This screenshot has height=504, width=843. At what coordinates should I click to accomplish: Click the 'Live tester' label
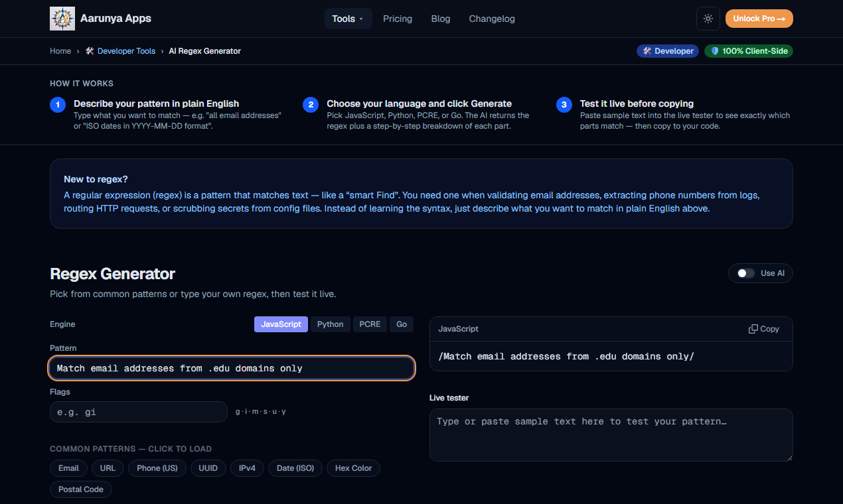point(449,398)
